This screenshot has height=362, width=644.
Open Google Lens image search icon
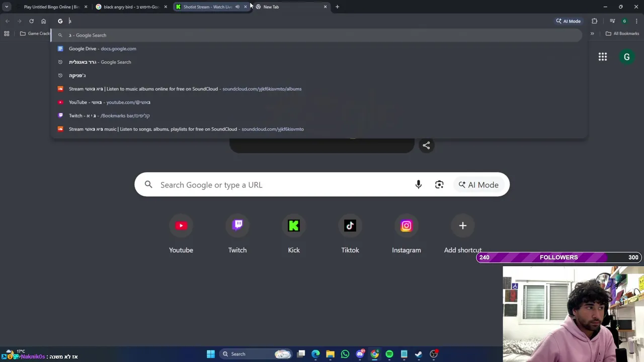439,185
